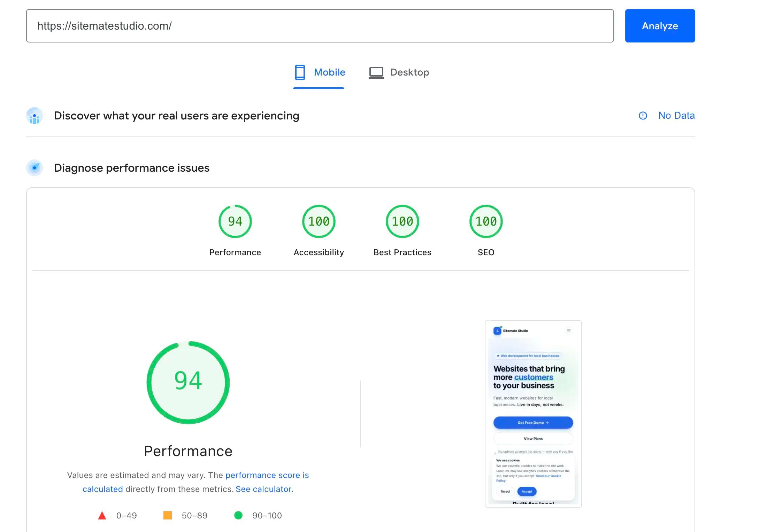Focus the URL input field
Viewport: 759px width, 532px height.
pos(320,26)
